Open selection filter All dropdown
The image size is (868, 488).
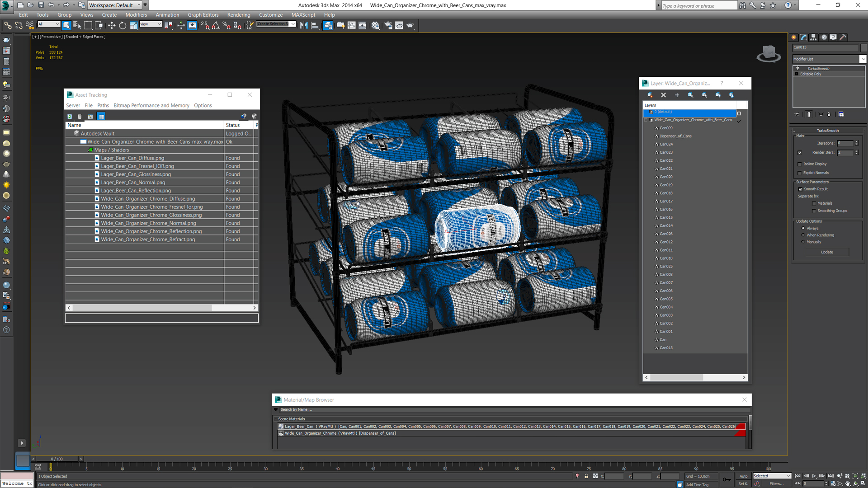48,24
